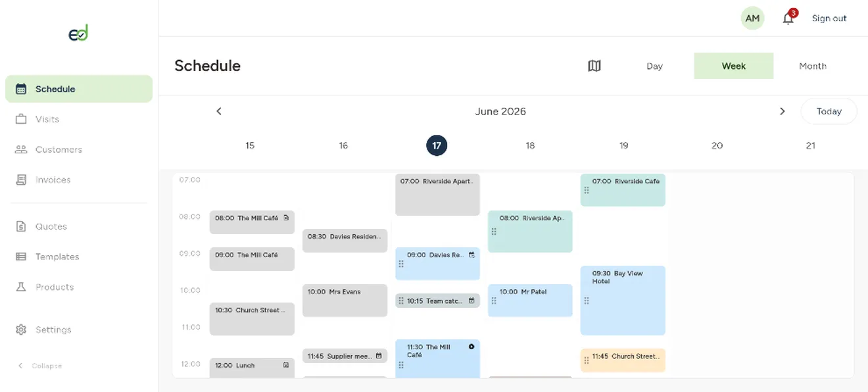Open Products via the flask icon
Image resolution: width=868 pixels, height=392 pixels.
21,287
